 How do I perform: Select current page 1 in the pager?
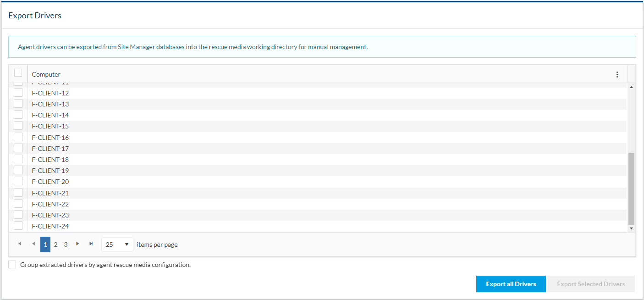coord(45,244)
